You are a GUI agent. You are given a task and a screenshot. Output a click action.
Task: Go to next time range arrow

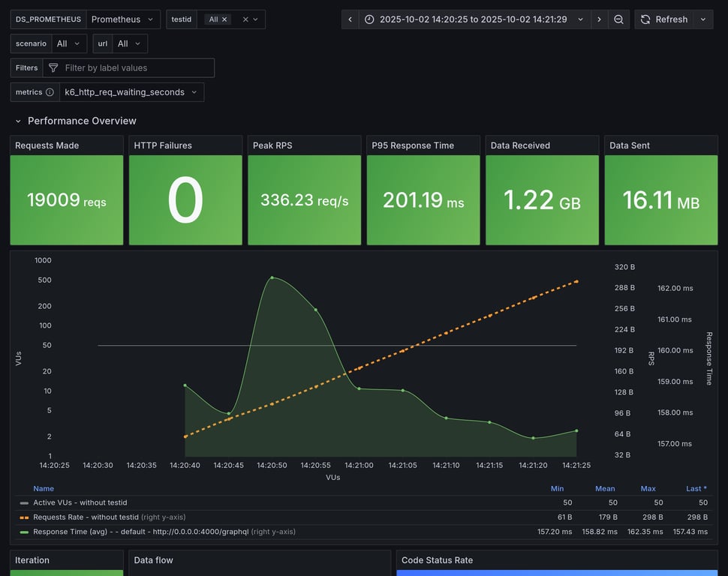(x=599, y=19)
